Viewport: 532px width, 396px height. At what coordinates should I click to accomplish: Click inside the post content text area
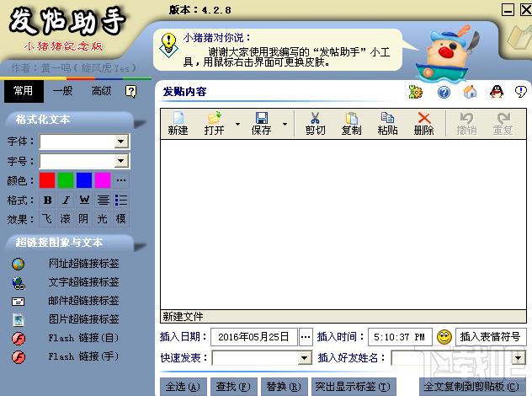(343, 224)
